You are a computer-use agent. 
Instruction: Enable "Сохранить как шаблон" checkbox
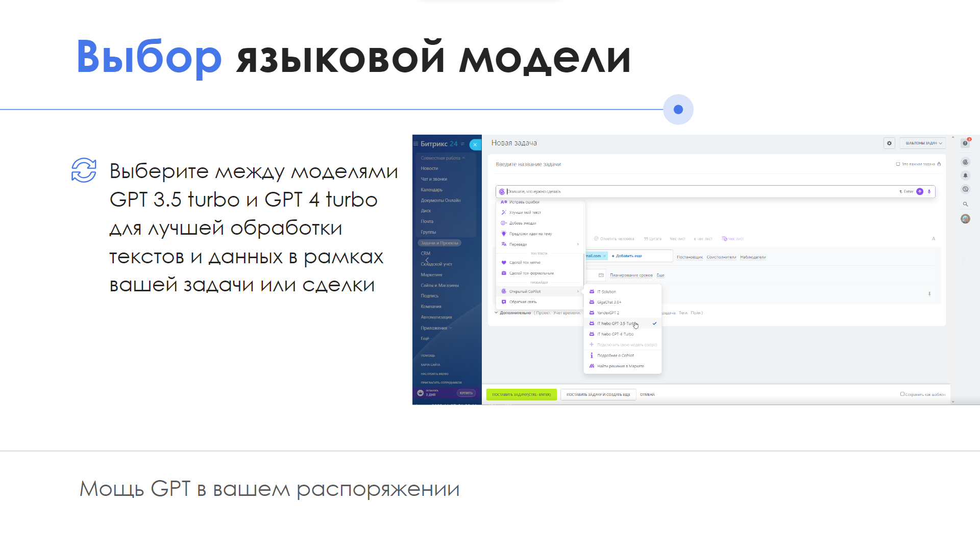click(902, 394)
